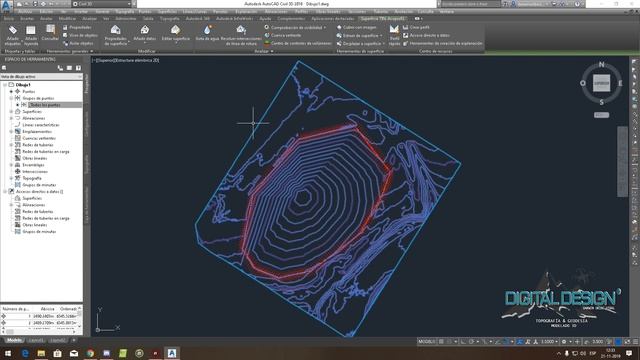Viewport: 640px width, 360px height.
Task: Click the Propiedades button in the ribbon
Action: tap(77, 27)
